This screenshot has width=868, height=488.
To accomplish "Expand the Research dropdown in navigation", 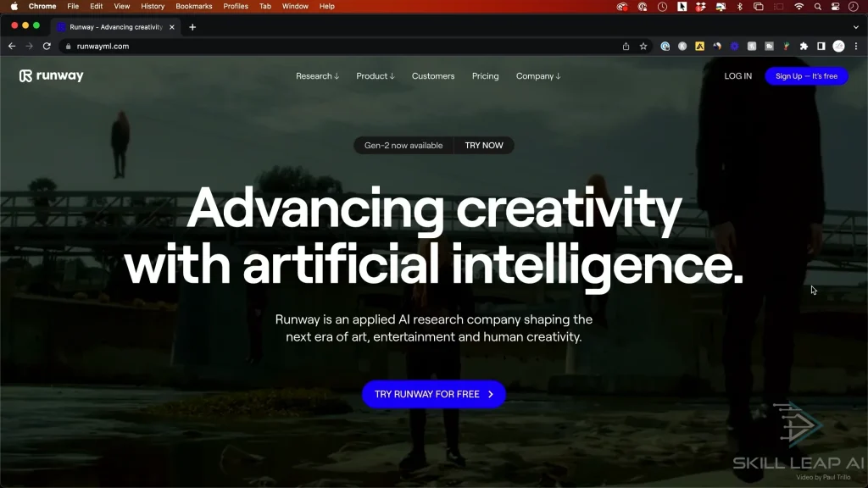I will point(317,76).
